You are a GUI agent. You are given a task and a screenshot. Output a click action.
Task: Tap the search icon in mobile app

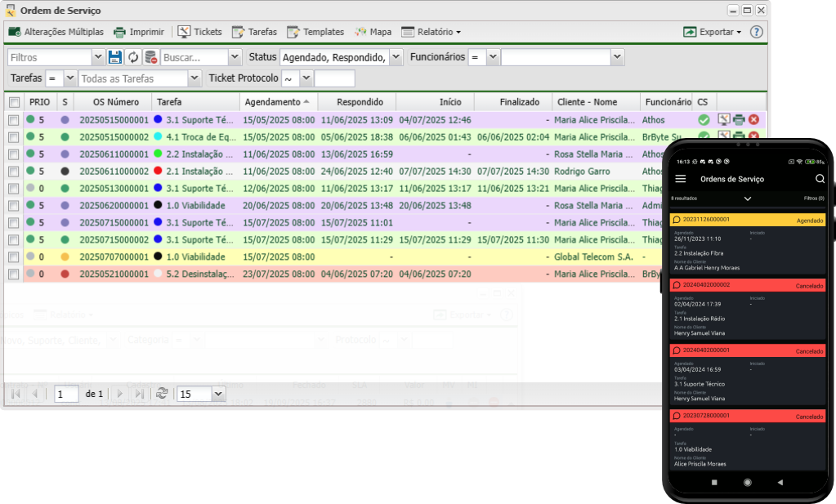pyautogui.click(x=820, y=179)
